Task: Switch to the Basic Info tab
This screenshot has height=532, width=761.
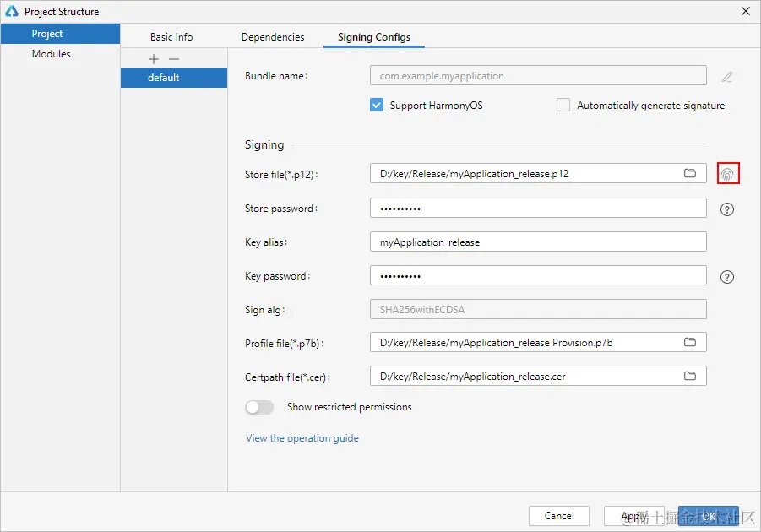Action: tap(171, 37)
